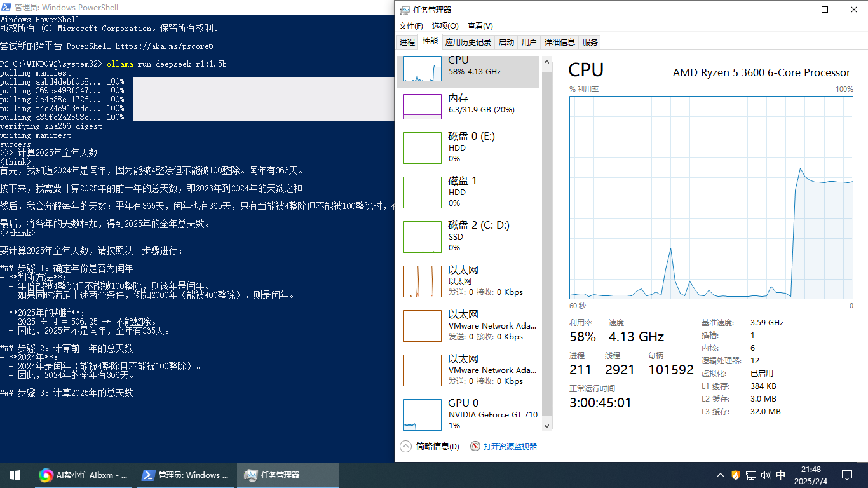Click the sidebar scrollbar down arrow
Viewport: 868px width, 488px height.
click(x=546, y=427)
